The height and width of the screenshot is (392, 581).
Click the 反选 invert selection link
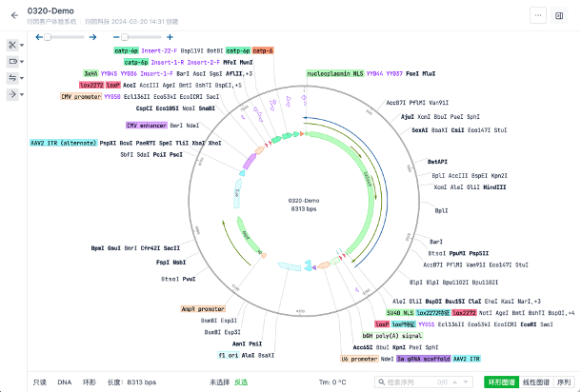click(241, 382)
